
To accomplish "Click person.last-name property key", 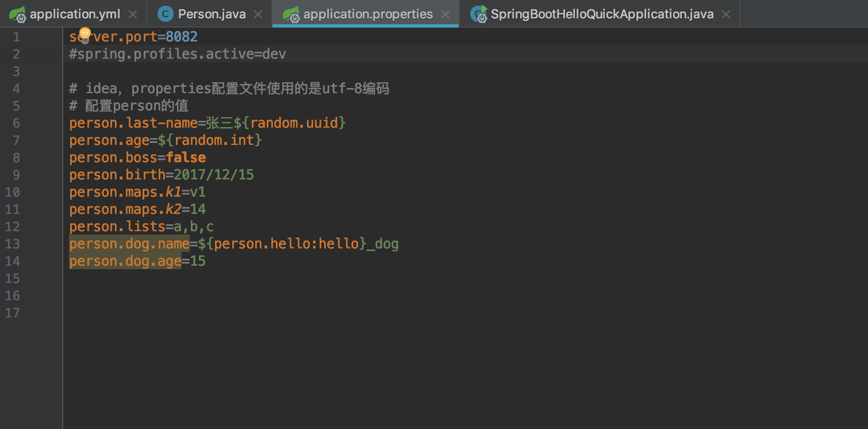I will tap(133, 123).
